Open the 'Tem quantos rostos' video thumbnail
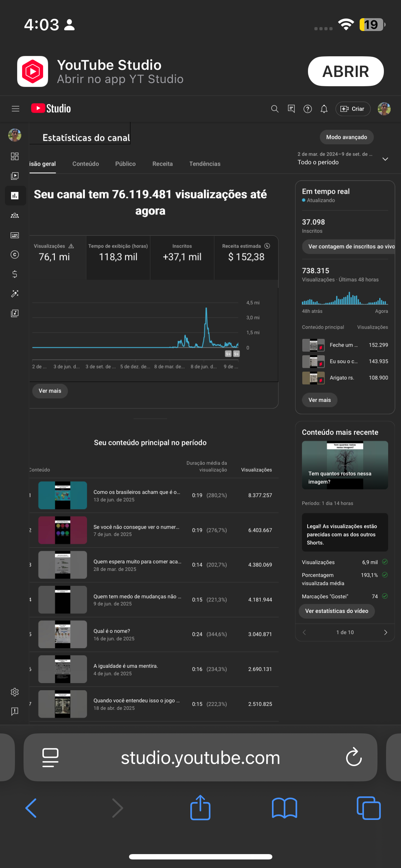 coord(345,465)
